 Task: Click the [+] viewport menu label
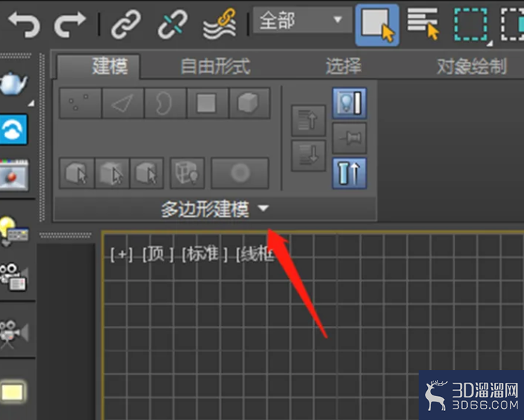tap(122, 255)
